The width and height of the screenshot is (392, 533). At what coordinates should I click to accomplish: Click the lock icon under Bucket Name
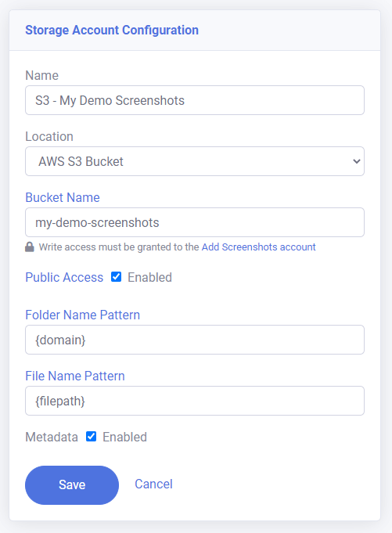click(x=30, y=247)
